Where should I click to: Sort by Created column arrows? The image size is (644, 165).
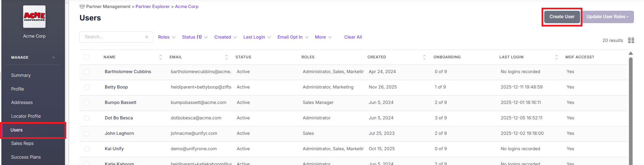424,57
